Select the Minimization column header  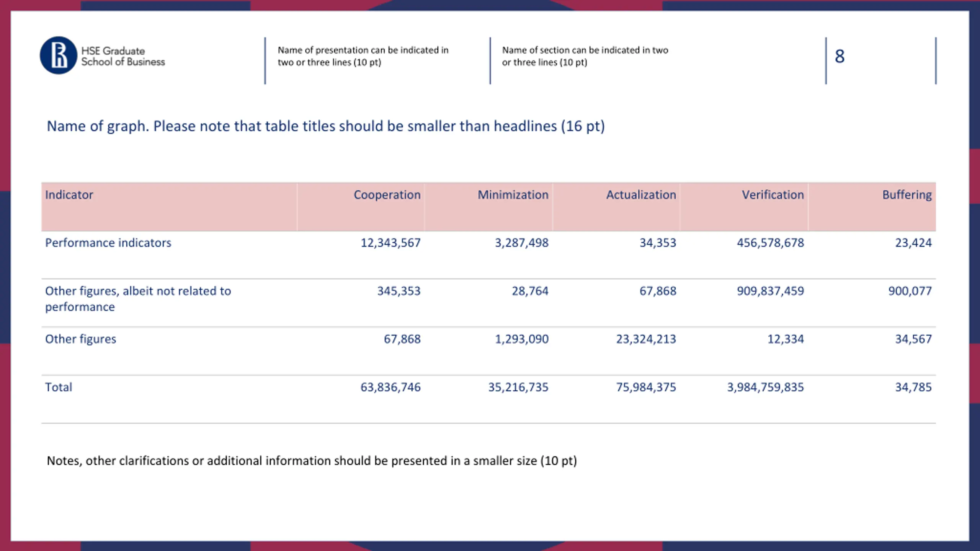click(488, 207)
